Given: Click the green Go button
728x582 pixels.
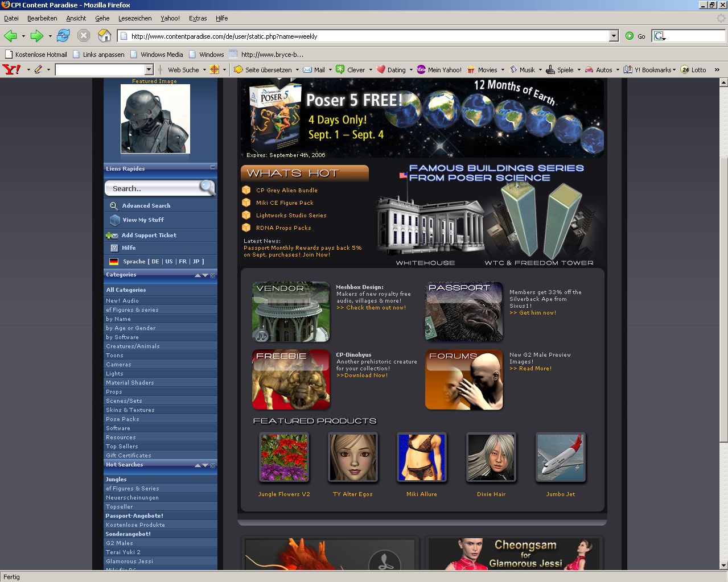Looking at the screenshot, I should tap(636, 36).
